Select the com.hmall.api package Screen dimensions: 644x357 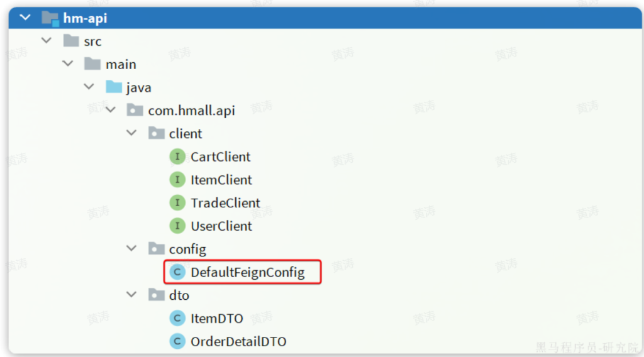click(x=191, y=111)
